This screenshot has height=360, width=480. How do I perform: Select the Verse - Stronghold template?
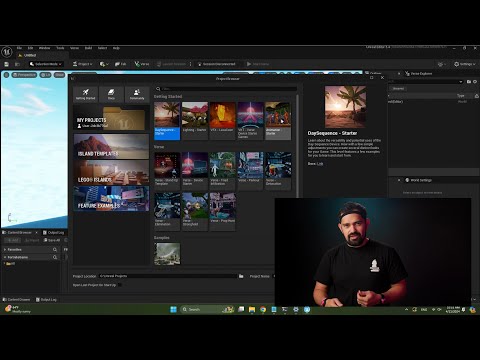click(195, 212)
